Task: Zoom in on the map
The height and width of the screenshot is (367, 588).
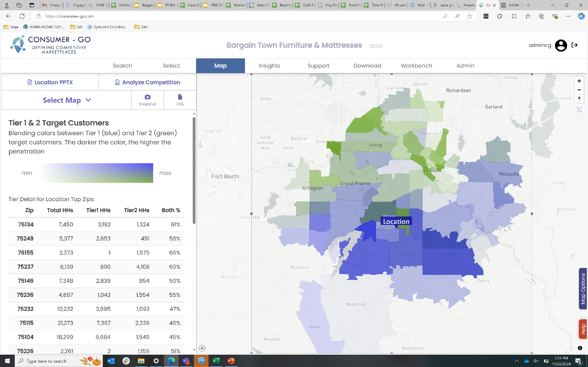Action: pyautogui.click(x=579, y=81)
